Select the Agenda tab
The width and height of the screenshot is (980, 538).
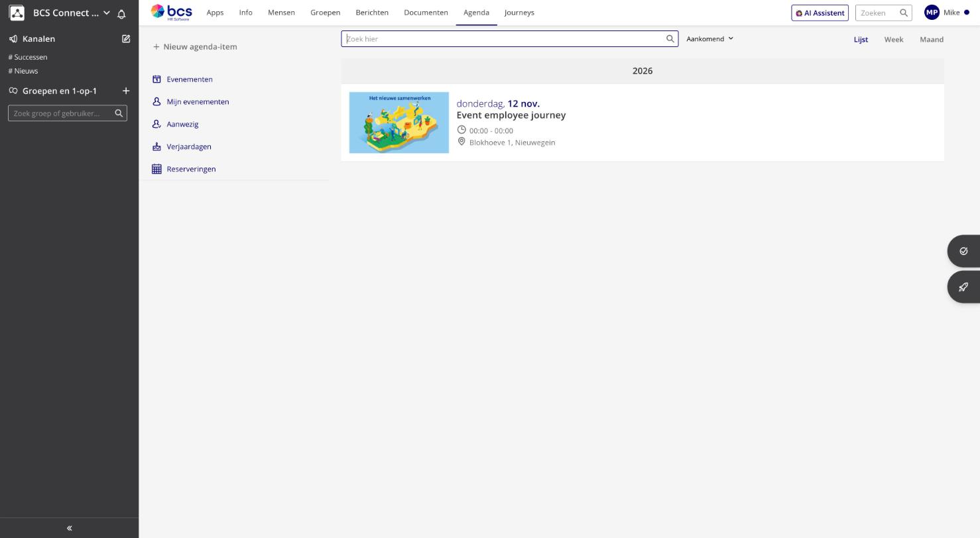(x=476, y=13)
